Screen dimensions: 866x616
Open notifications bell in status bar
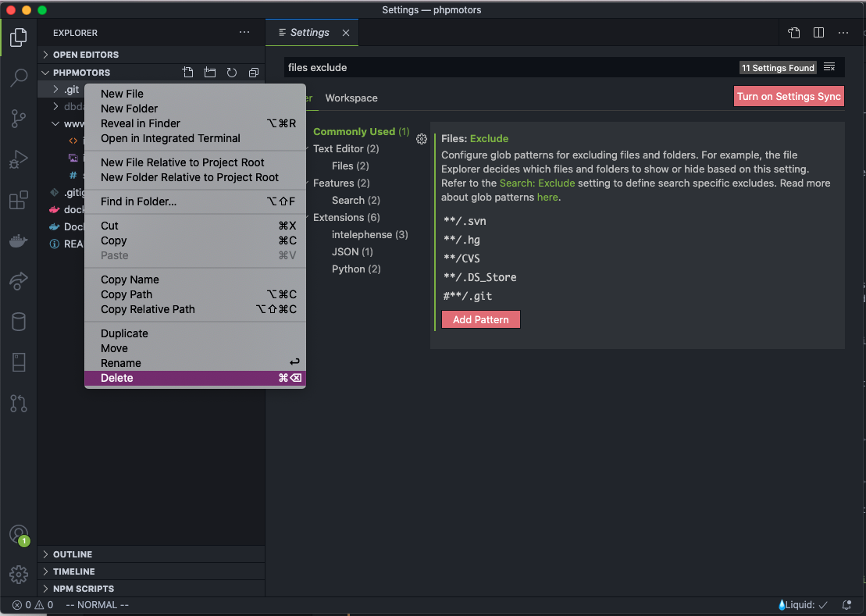846,605
